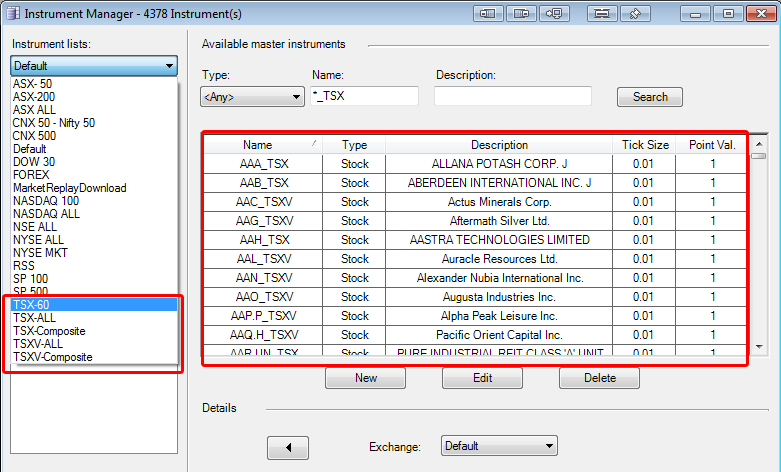Choose NYSE ALL in the list
781x472 pixels.
coord(94,239)
